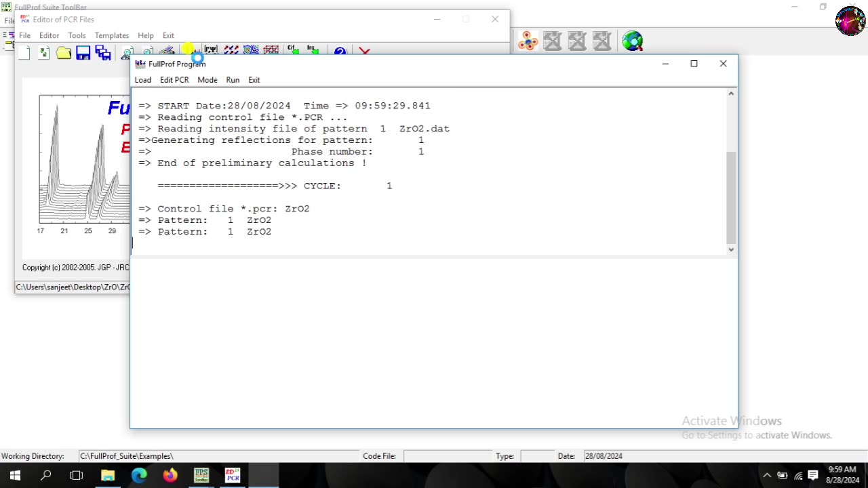Click the reload document icon in PCR editor
This screenshot has width=868, height=488.
click(44, 52)
